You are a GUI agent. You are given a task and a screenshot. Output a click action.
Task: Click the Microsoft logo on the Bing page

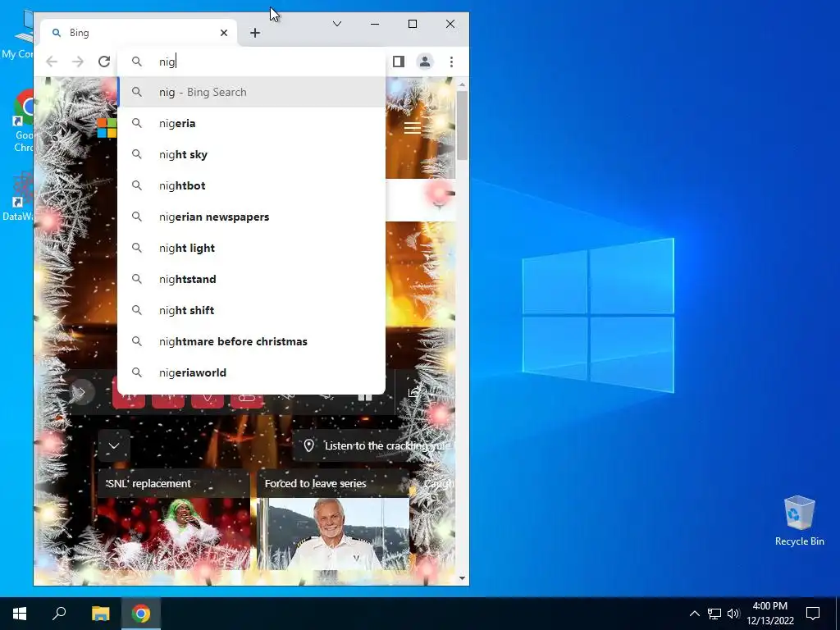(107, 128)
